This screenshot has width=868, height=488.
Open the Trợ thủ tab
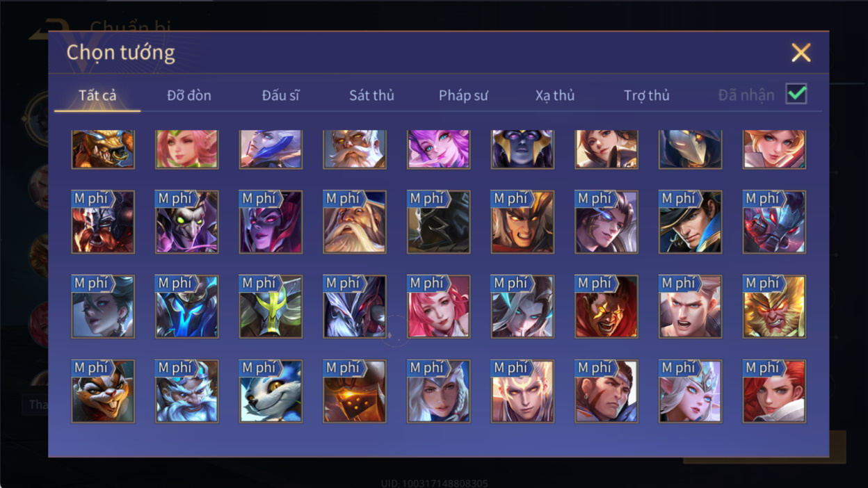646,95
